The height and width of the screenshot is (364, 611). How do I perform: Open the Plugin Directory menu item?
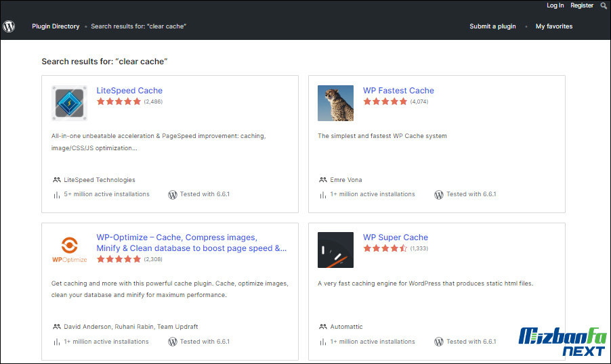tap(56, 26)
